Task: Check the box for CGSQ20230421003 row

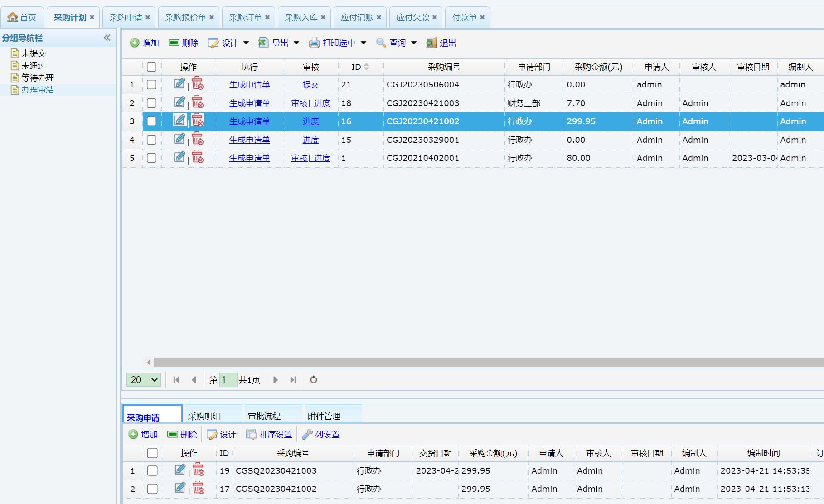Action: 152,471
